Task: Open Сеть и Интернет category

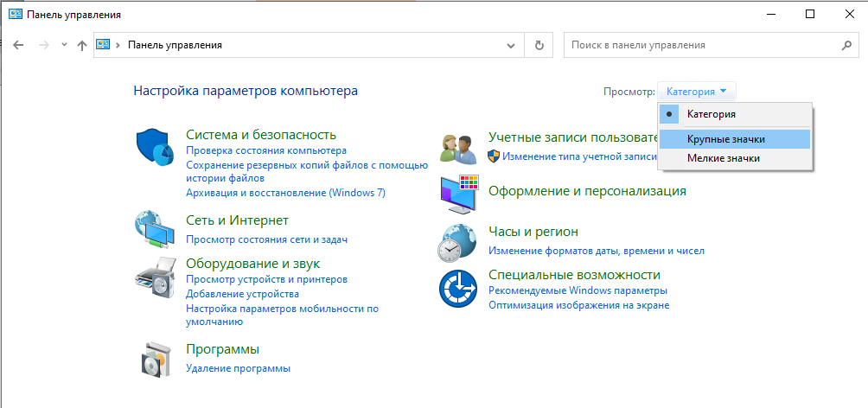Action: (x=238, y=220)
